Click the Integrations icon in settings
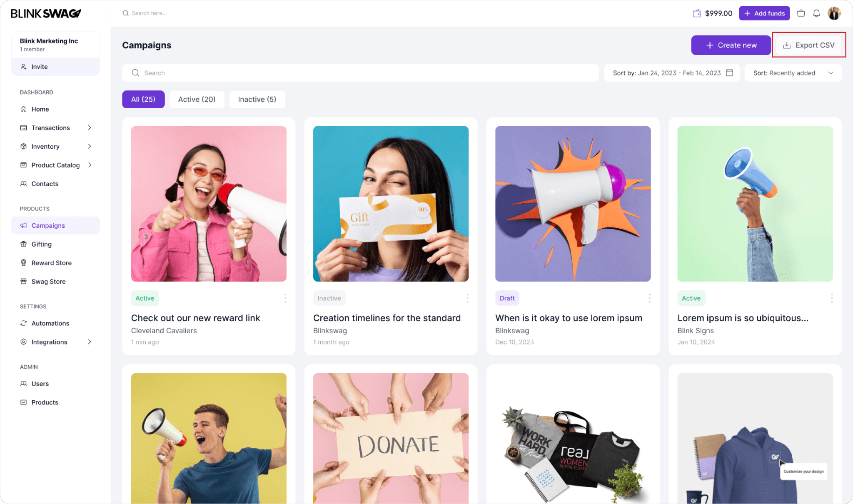The image size is (853, 504). [23, 342]
